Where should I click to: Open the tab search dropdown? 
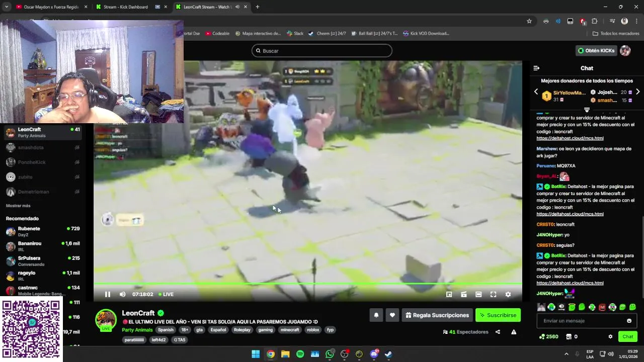[6, 7]
